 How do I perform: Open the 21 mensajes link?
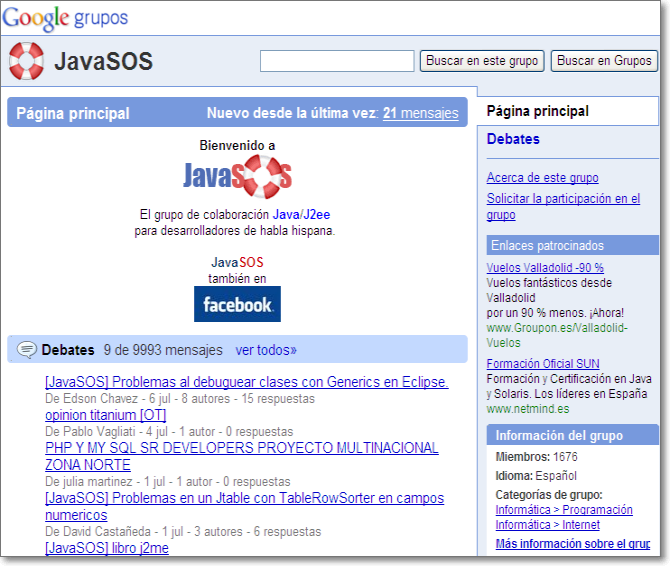pyautogui.click(x=420, y=113)
